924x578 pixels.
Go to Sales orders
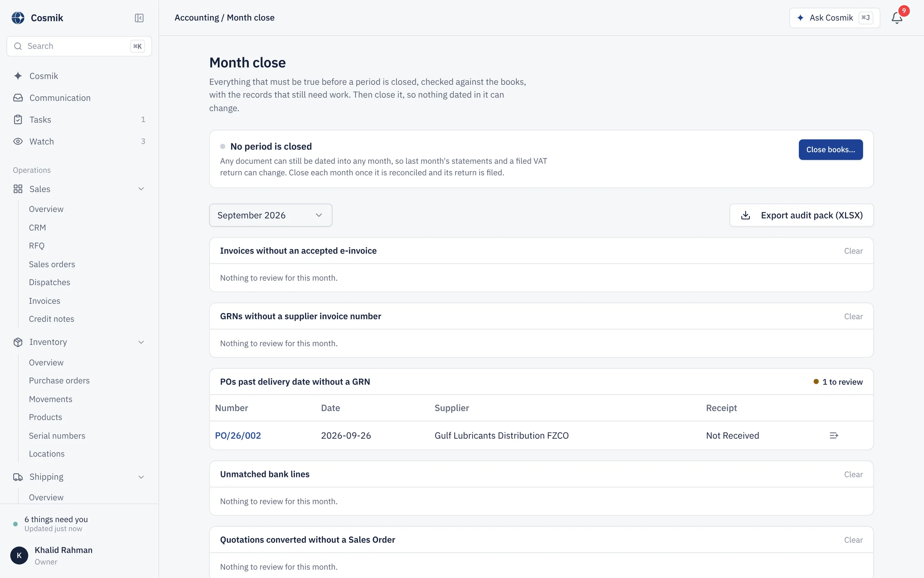coord(52,264)
